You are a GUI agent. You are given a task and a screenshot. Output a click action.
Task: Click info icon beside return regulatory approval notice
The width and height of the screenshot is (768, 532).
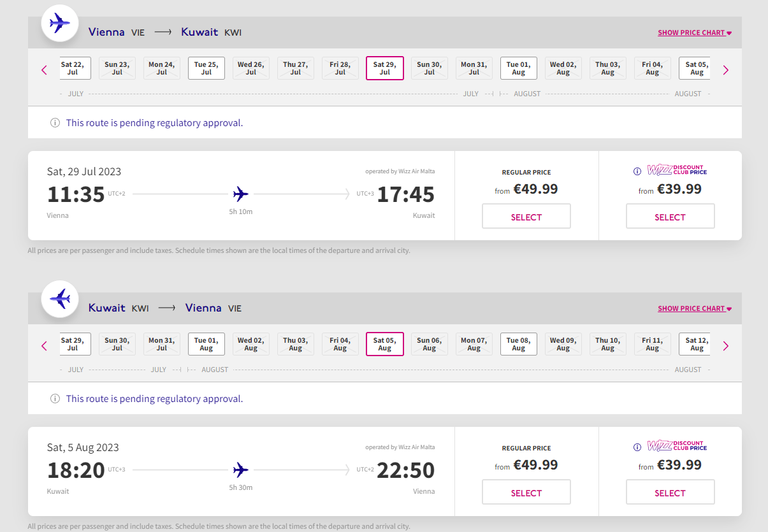coord(55,399)
